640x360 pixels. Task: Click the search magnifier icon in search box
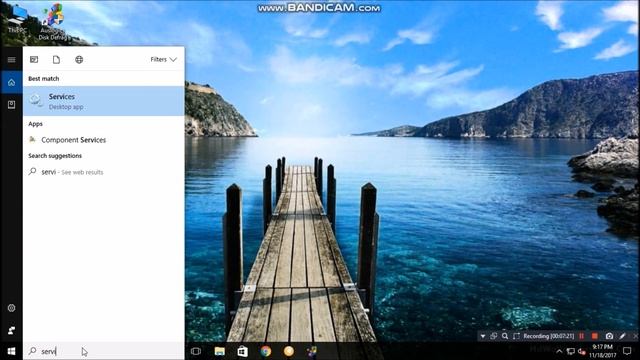click(33, 351)
